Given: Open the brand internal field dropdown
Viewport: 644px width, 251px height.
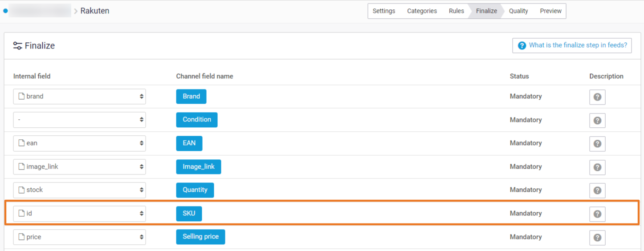Looking at the screenshot, I should [79, 97].
